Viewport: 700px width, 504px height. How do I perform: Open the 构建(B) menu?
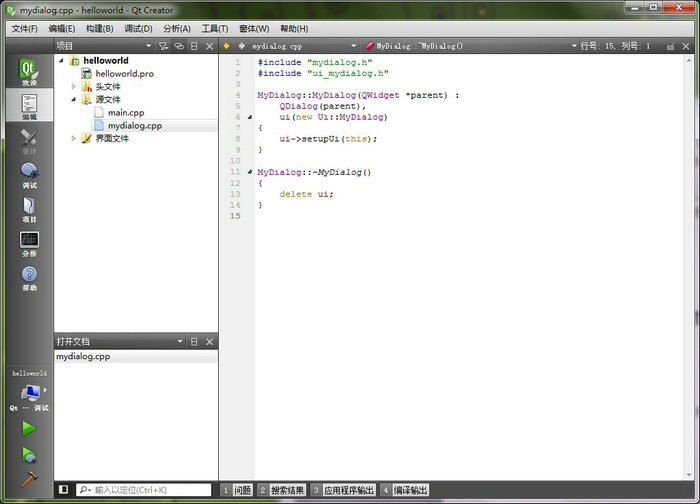click(x=99, y=29)
